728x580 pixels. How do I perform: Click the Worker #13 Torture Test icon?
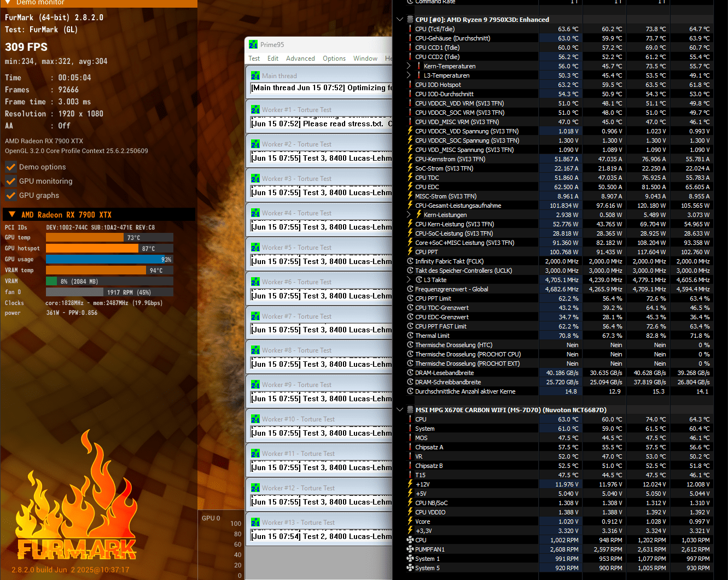255,523
